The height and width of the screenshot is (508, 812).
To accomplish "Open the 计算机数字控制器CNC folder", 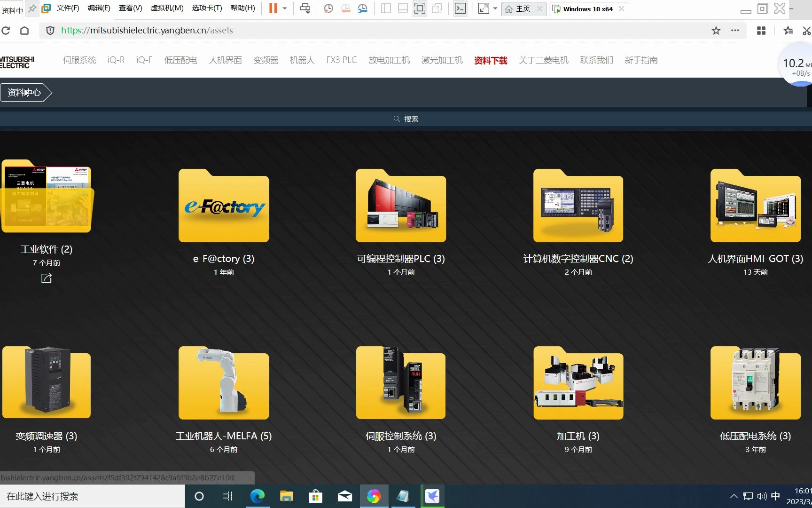I will (578, 206).
